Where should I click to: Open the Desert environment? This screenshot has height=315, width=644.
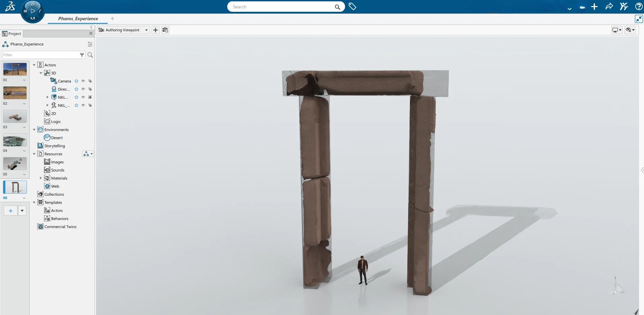click(x=47, y=137)
